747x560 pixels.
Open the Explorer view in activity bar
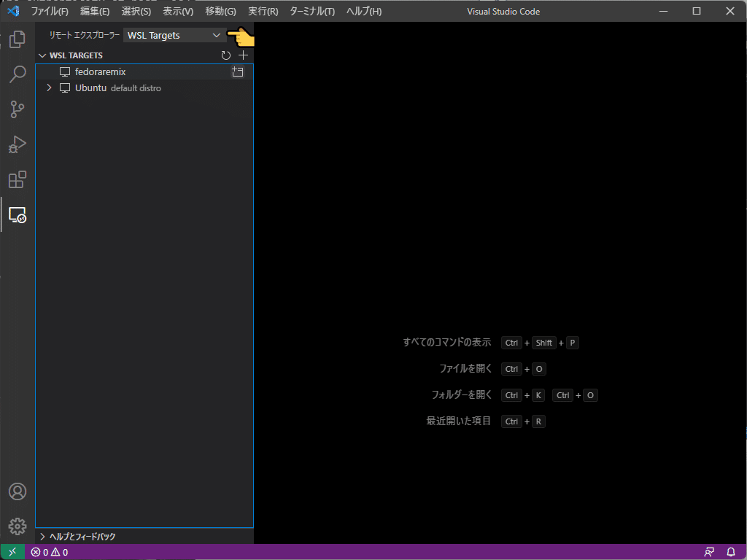pyautogui.click(x=18, y=39)
